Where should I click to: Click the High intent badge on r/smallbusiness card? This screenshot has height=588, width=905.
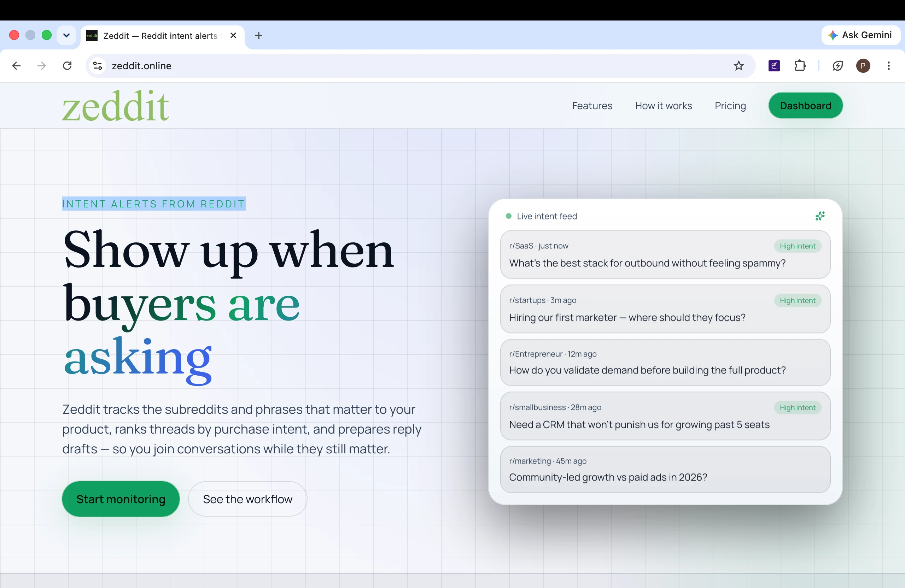click(x=798, y=407)
